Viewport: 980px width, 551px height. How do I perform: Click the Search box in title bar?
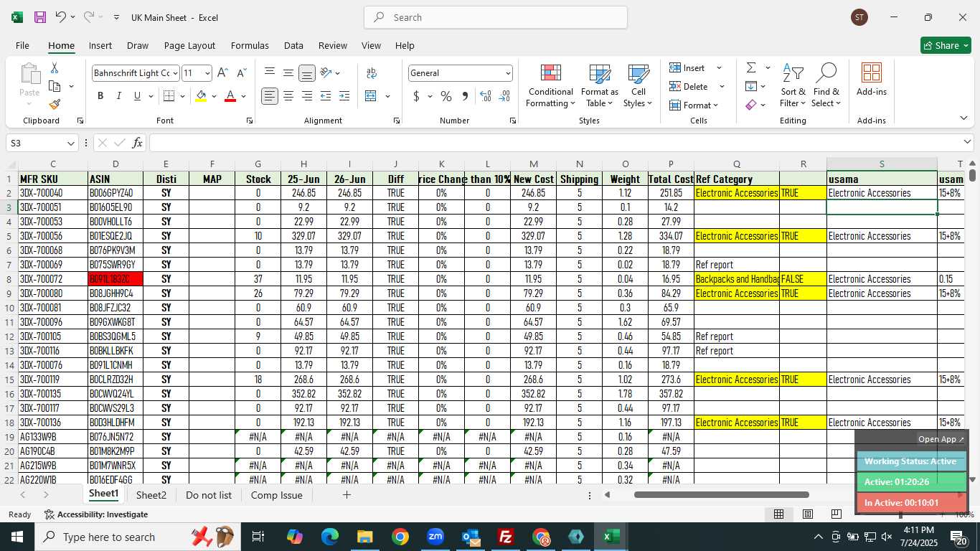click(x=496, y=17)
